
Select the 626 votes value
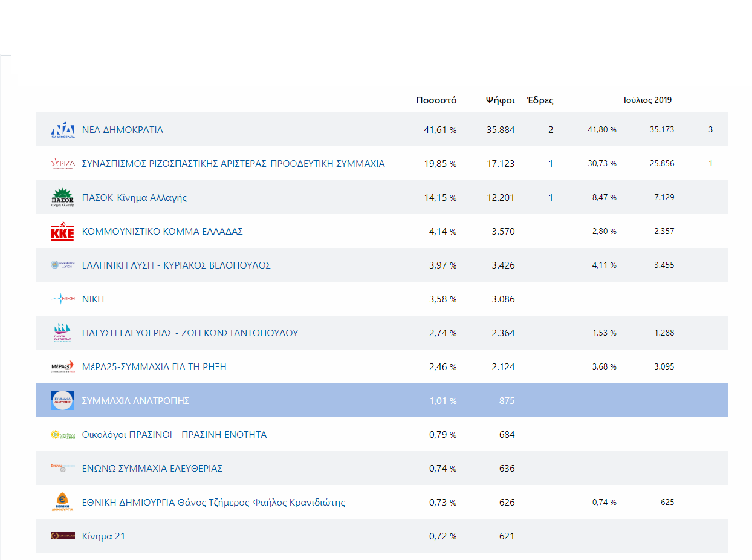(x=507, y=503)
